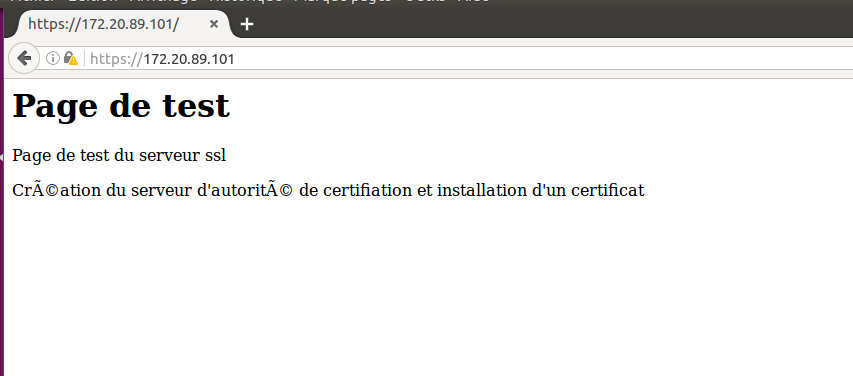Image resolution: width=853 pixels, height=376 pixels.
Task: Click the grey https:// prefix in URL
Action: 116,58
